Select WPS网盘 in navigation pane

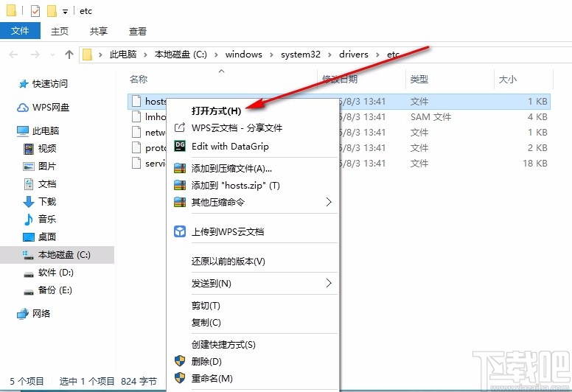click(51, 107)
